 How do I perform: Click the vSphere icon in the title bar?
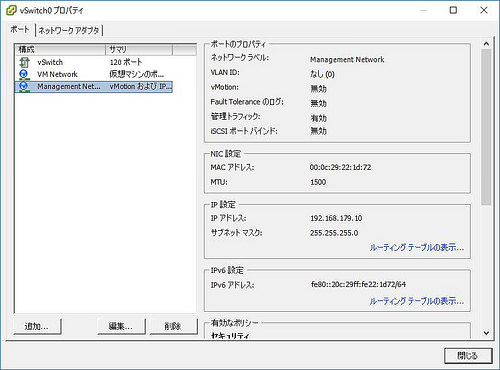coord(11,10)
